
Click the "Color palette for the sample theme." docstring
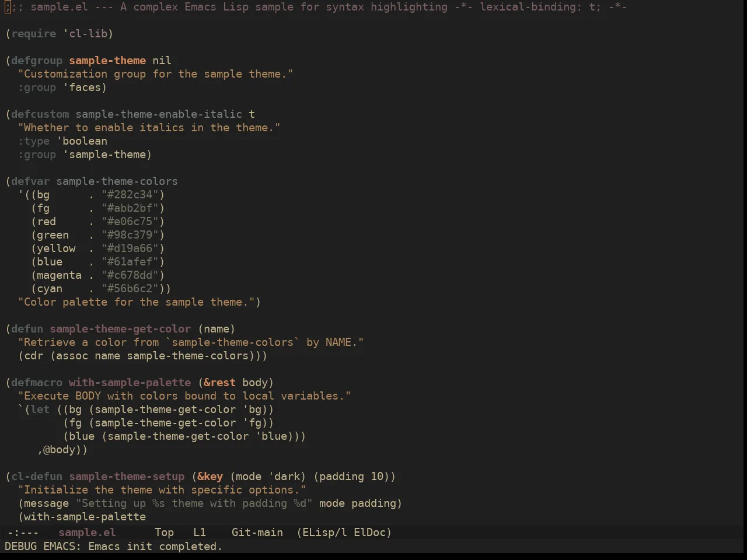137,302
